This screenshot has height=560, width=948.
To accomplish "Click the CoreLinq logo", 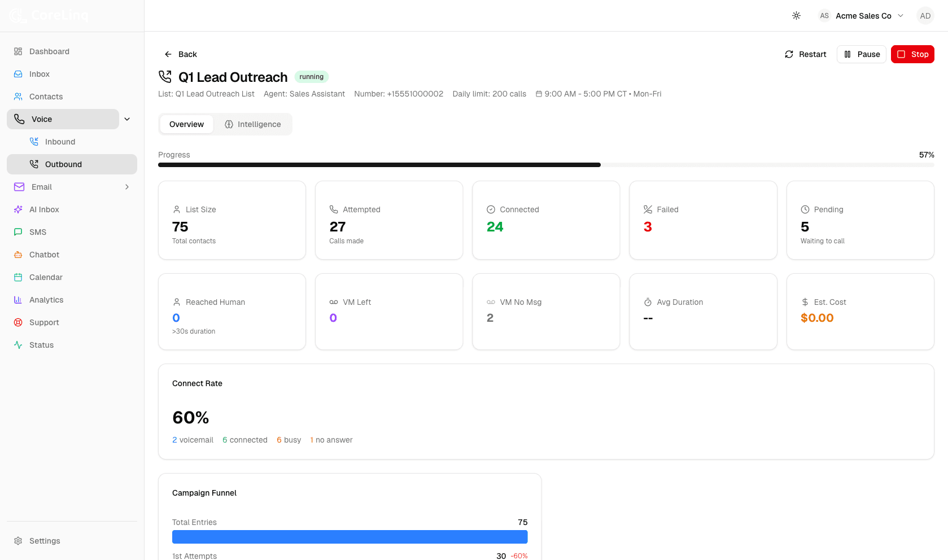I will pos(49,16).
